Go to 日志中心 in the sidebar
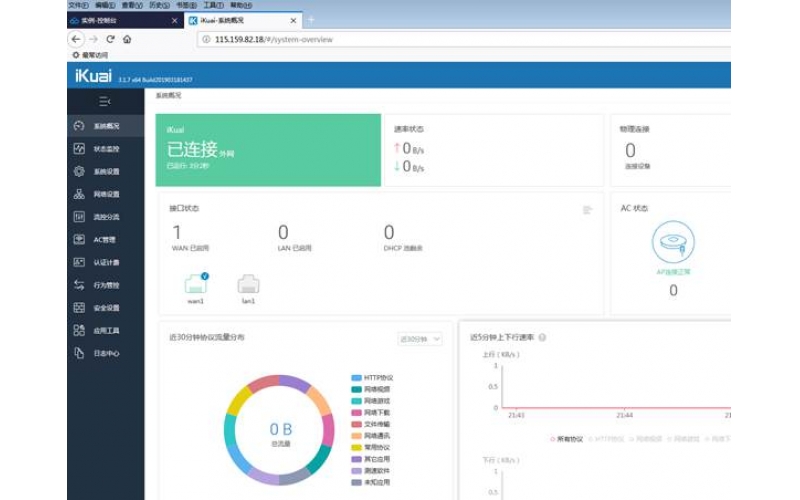The width and height of the screenshot is (800, 500). [x=106, y=353]
